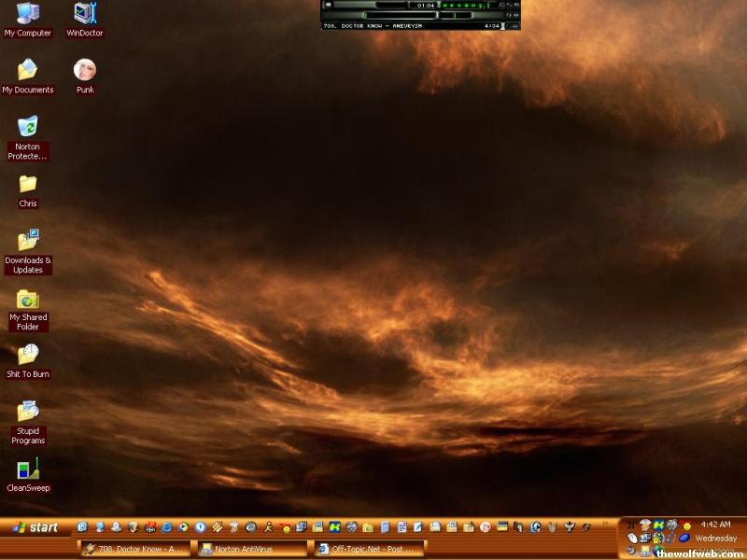This screenshot has width=747, height=560.
Task: Open the Stupid Programs folder
Action: click(x=28, y=413)
